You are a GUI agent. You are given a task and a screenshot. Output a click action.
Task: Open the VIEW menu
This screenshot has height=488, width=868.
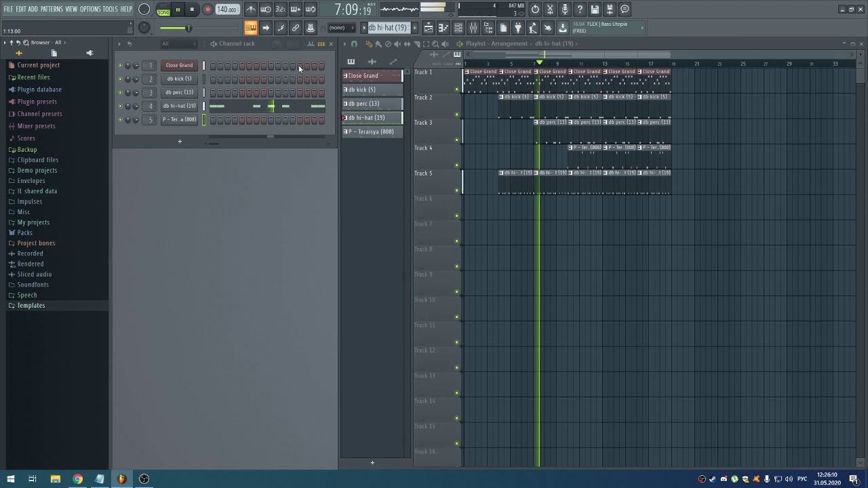(x=71, y=9)
